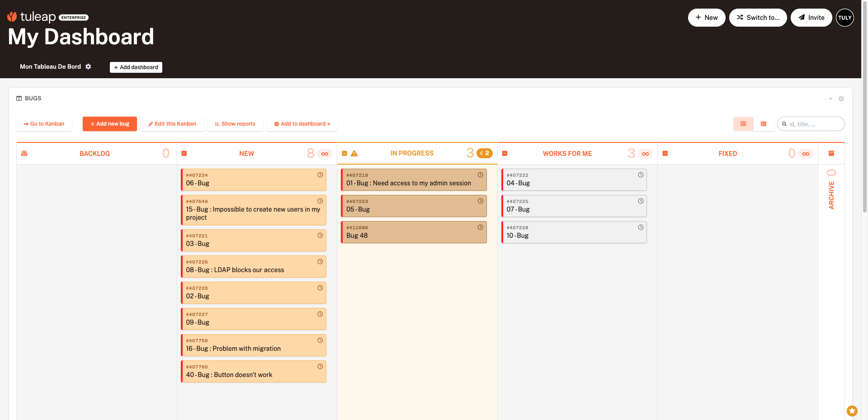Click Add new bug
Image resolution: width=868 pixels, height=420 pixels.
click(x=110, y=124)
